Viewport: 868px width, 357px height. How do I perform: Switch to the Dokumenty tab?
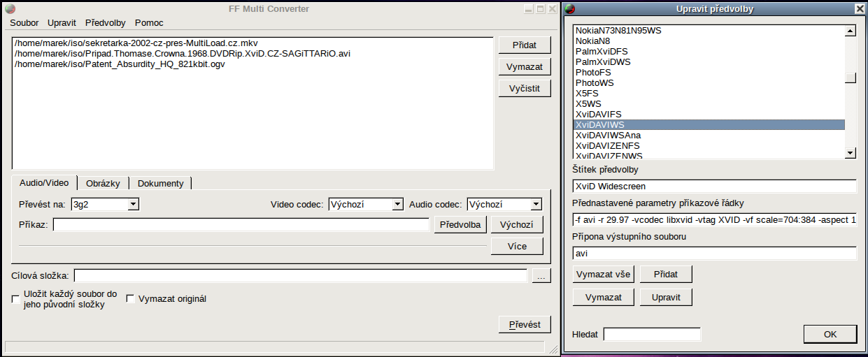tap(160, 183)
